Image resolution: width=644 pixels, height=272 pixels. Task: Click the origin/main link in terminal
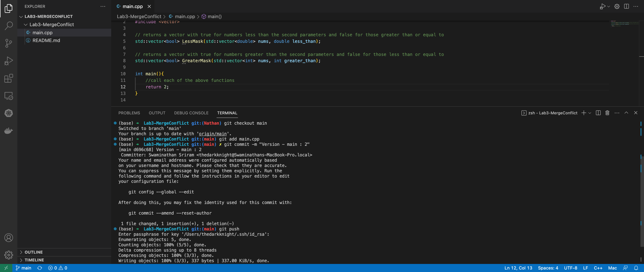[x=213, y=134]
